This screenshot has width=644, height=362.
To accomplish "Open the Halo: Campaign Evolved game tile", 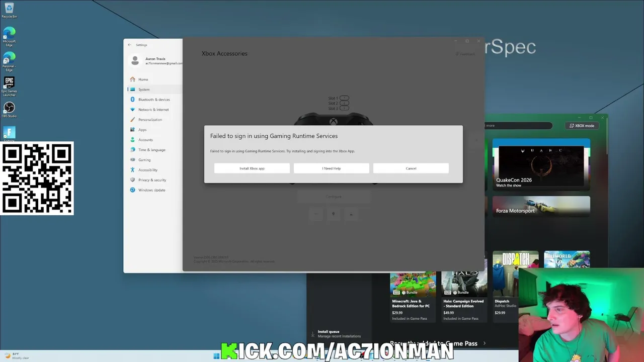I will click(x=464, y=297).
